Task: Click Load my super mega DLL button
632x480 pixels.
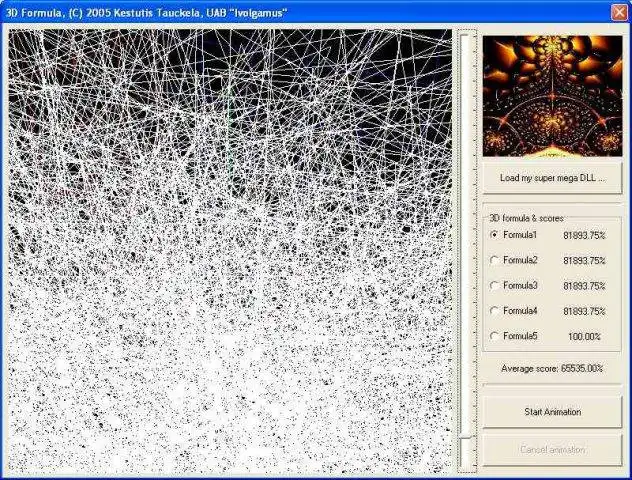Action: (x=552, y=178)
